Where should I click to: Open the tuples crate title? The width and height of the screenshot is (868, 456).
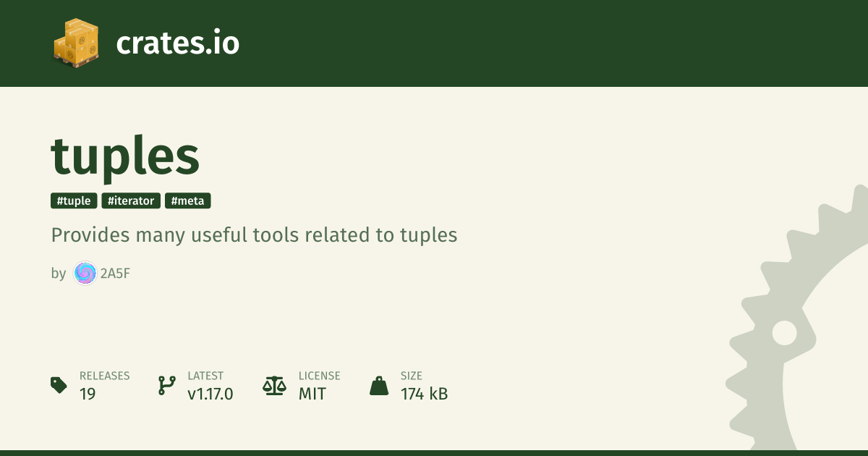tap(125, 156)
